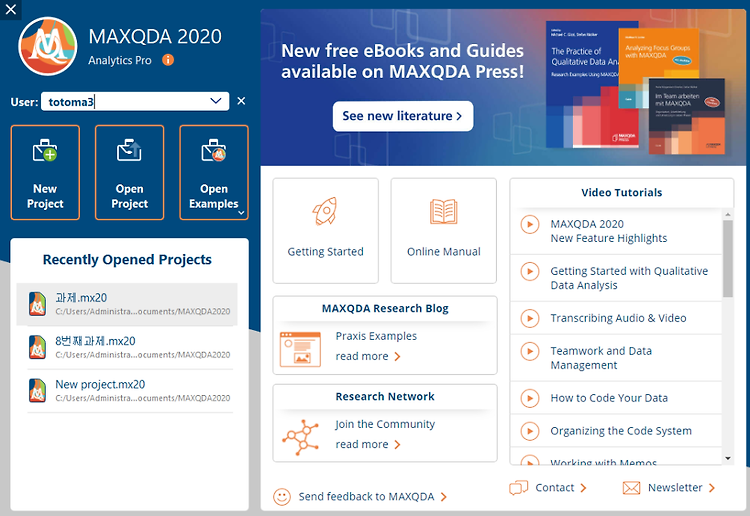Click MAXQDA Research Blog heading
Screen dimensions: 750x516
pyautogui.click(x=385, y=308)
